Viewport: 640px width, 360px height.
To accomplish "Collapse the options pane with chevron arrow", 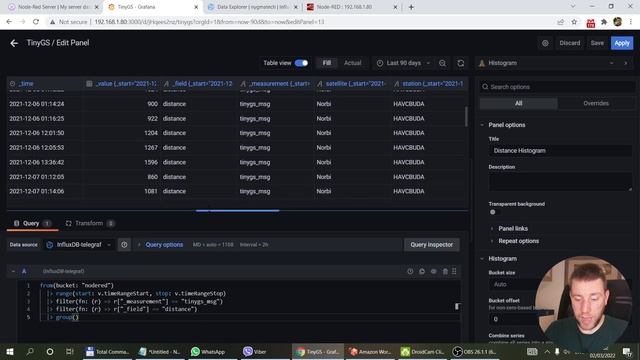I will click(626, 63).
